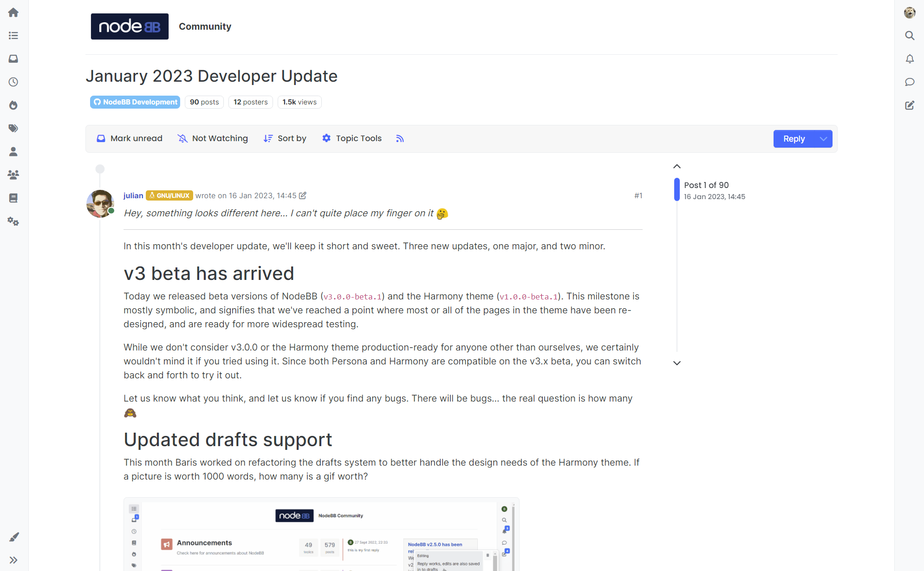Screen dimensions: 924x571
Task: Open Popular topics flame icon
Action: tap(13, 105)
